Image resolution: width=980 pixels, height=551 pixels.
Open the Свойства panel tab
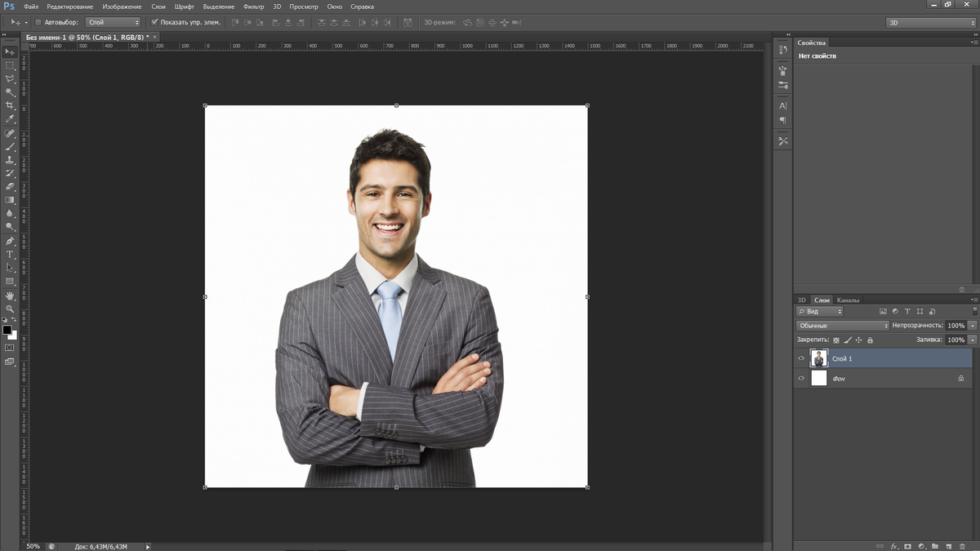click(812, 42)
